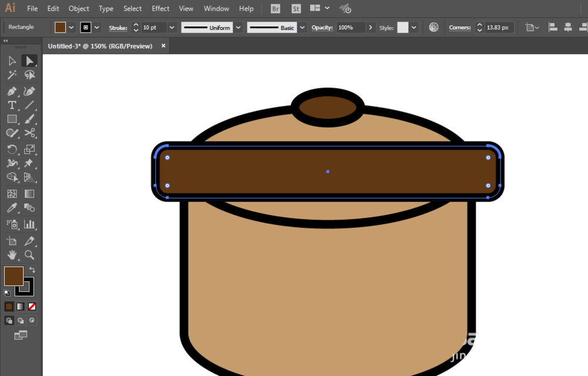The height and width of the screenshot is (376, 588).
Task: Select the Eyedropper tool
Action: [x=12, y=207]
